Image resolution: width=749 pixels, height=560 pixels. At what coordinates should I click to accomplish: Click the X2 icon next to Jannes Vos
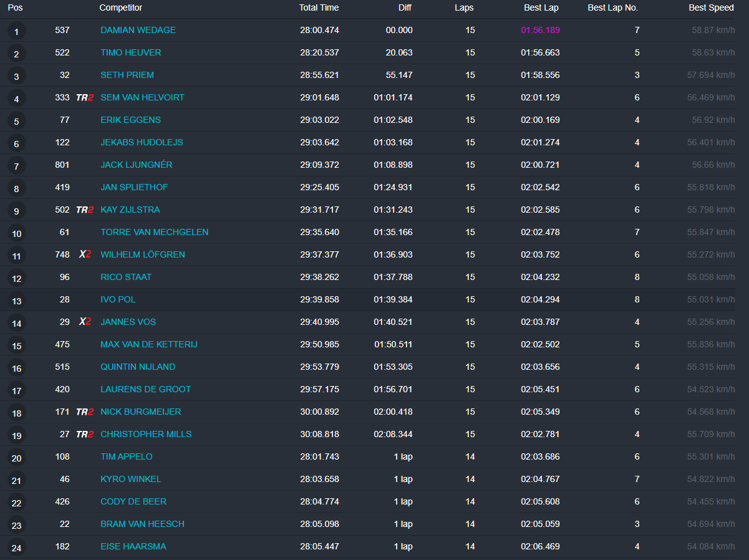[85, 322]
